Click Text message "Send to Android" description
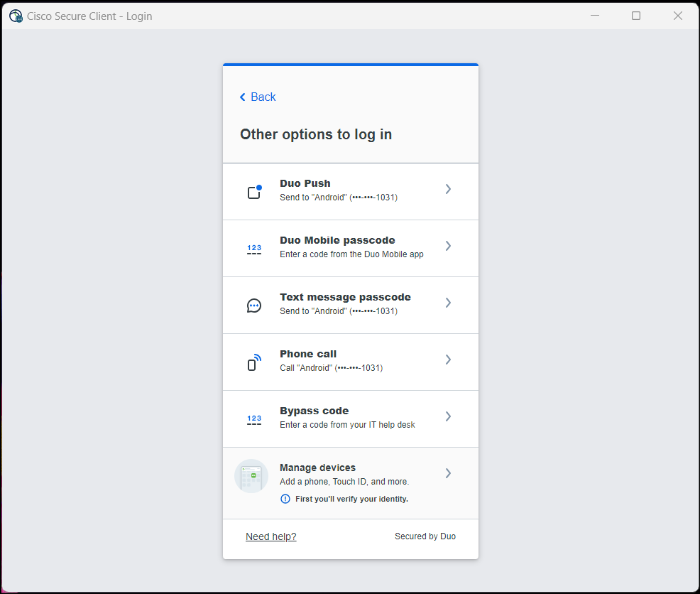 point(339,310)
